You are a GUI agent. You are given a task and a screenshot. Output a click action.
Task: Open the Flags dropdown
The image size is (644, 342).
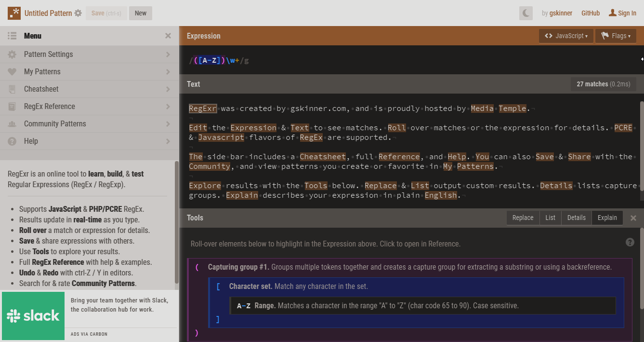616,36
